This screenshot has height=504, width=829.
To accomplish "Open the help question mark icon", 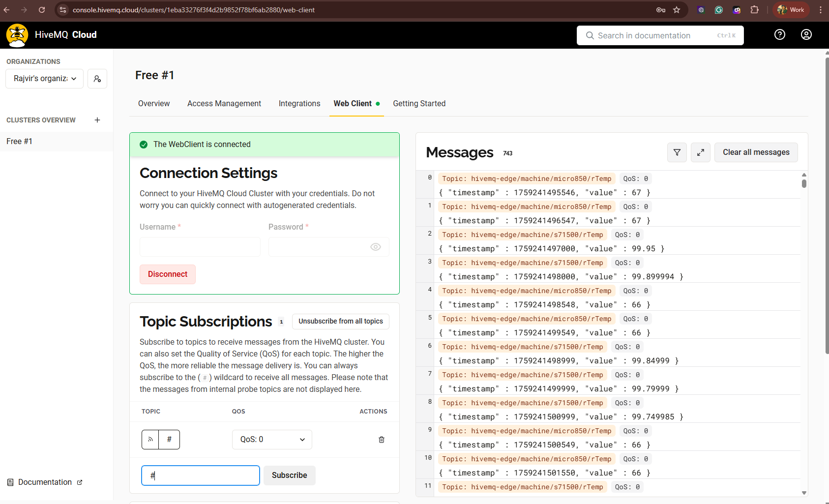I will [779, 34].
